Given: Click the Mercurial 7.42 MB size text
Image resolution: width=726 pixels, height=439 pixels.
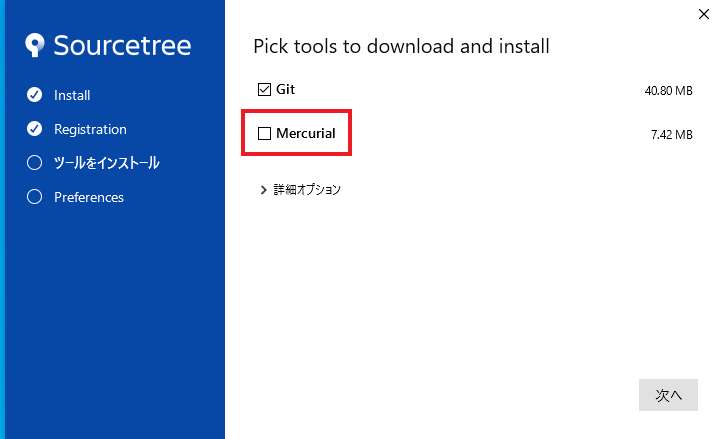Looking at the screenshot, I should [x=672, y=135].
